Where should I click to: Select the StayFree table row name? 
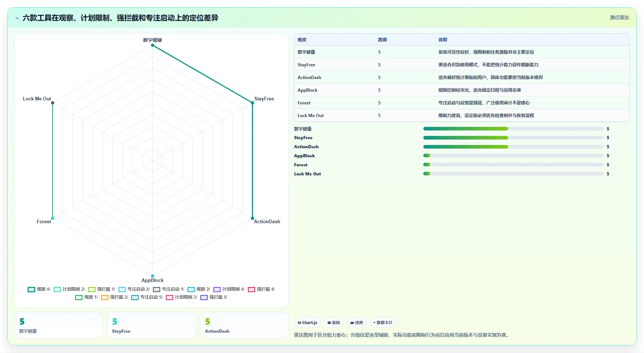tap(306, 65)
